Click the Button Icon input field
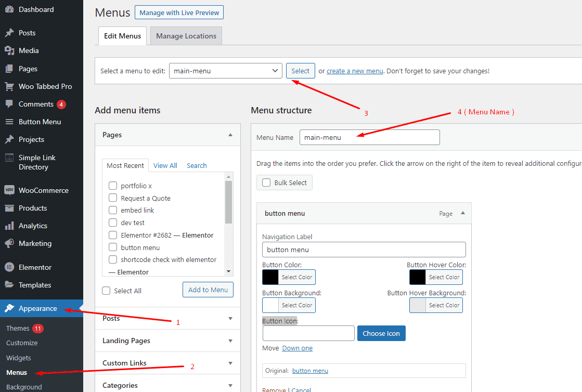 point(308,333)
